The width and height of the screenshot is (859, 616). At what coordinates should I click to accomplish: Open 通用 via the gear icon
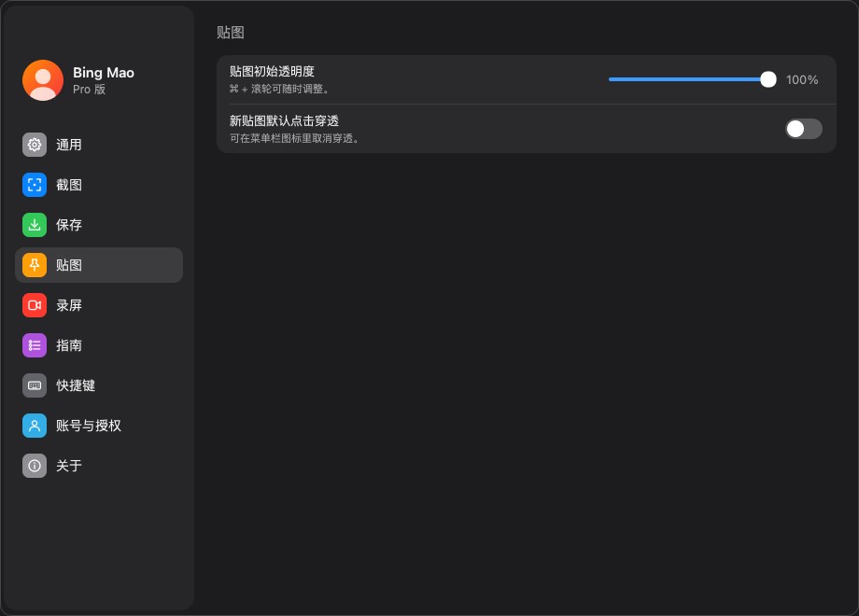click(x=35, y=145)
